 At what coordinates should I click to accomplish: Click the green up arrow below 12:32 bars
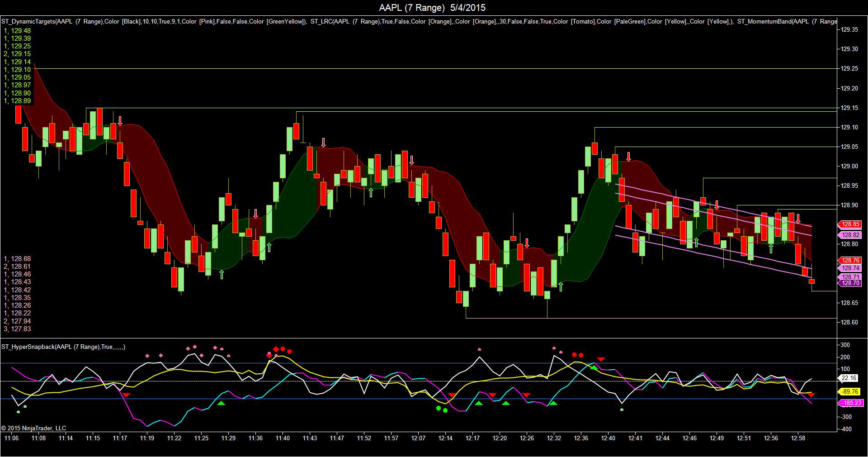point(561,286)
